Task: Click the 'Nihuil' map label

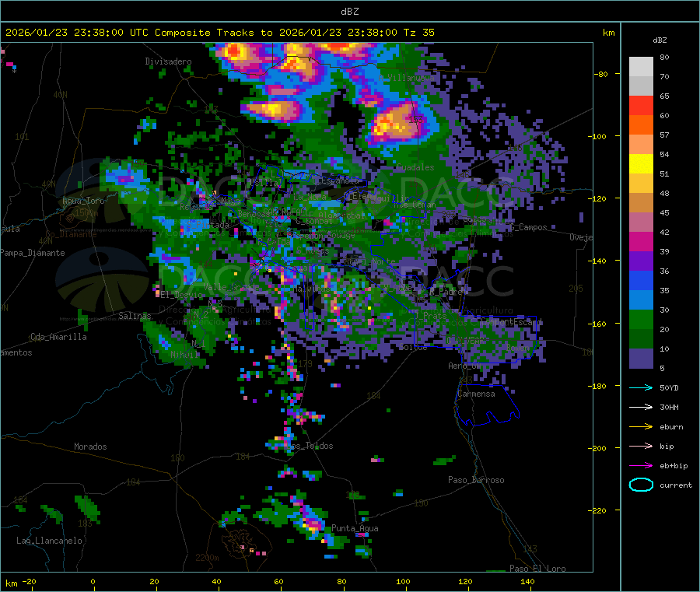Action: point(184,355)
